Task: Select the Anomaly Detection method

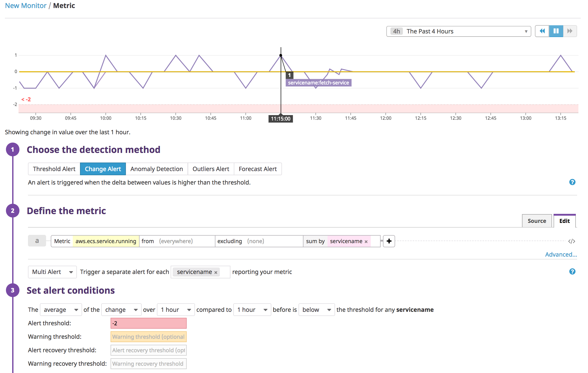Action: (x=156, y=169)
